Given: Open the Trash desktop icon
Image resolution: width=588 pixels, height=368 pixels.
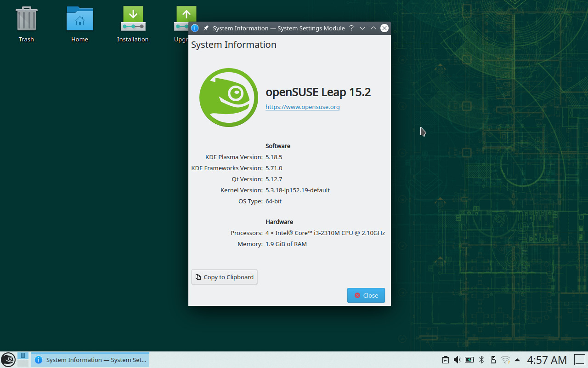Looking at the screenshot, I should pyautogui.click(x=26, y=24).
